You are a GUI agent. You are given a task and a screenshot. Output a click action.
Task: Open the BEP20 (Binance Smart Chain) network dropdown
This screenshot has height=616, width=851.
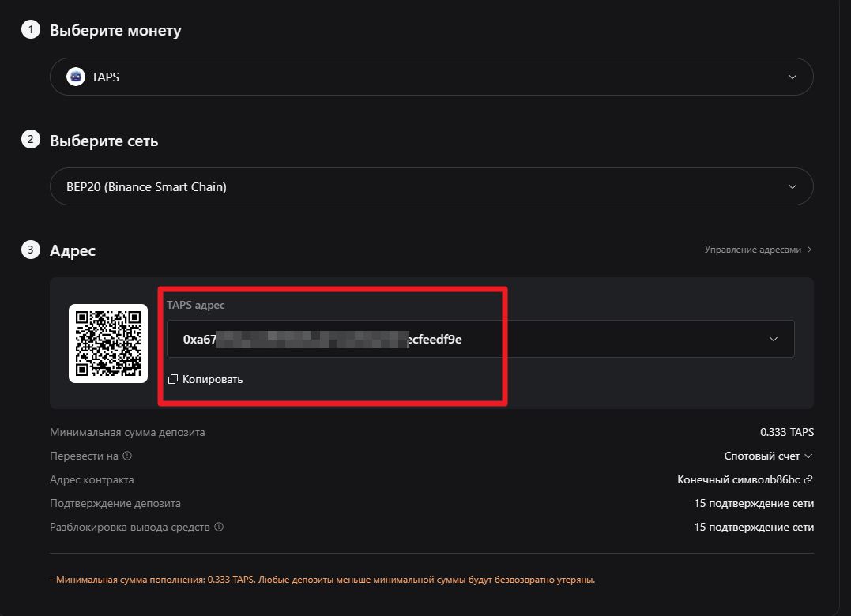point(431,187)
